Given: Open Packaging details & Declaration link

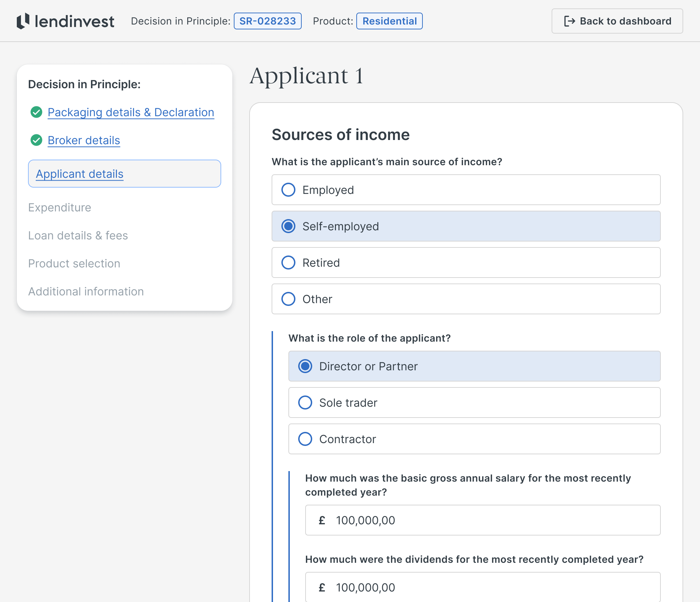Looking at the screenshot, I should coord(131,112).
